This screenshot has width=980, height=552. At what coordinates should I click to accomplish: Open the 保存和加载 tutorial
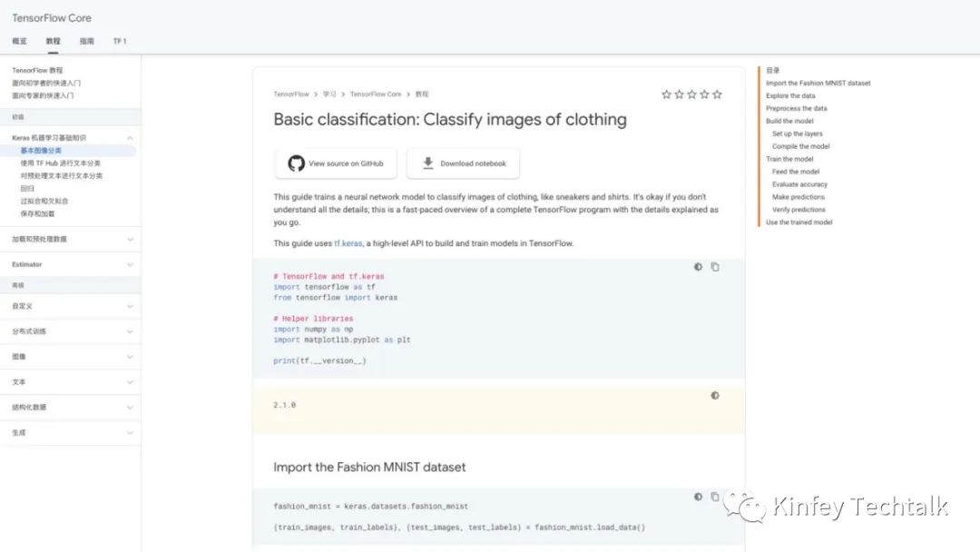click(37, 213)
